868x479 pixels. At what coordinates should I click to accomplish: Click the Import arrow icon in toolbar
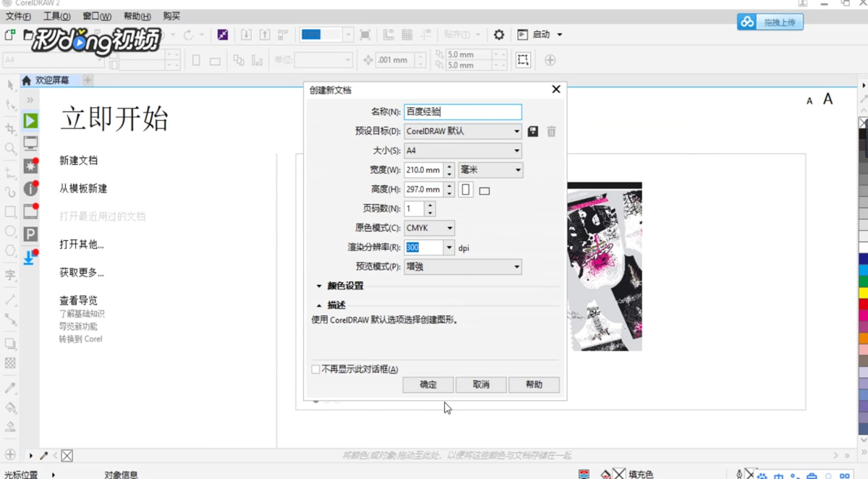[x=246, y=35]
